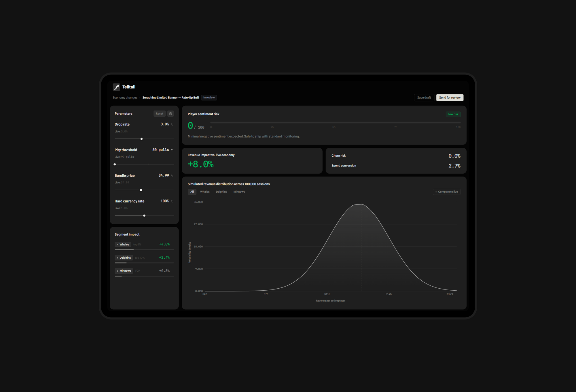Image resolution: width=576 pixels, height=392 pixels.
Task: Switch chart to Minnows tab
Action: coord(239,192)
